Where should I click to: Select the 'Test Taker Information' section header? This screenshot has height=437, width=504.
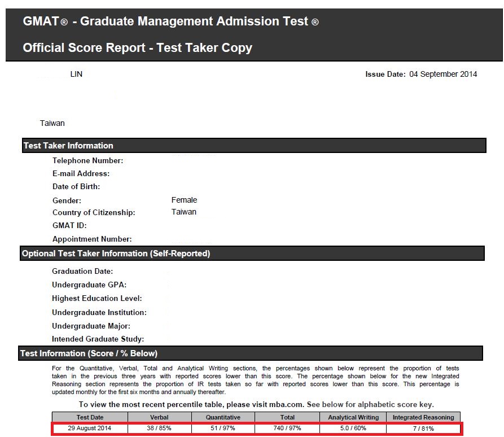[254, 146]
